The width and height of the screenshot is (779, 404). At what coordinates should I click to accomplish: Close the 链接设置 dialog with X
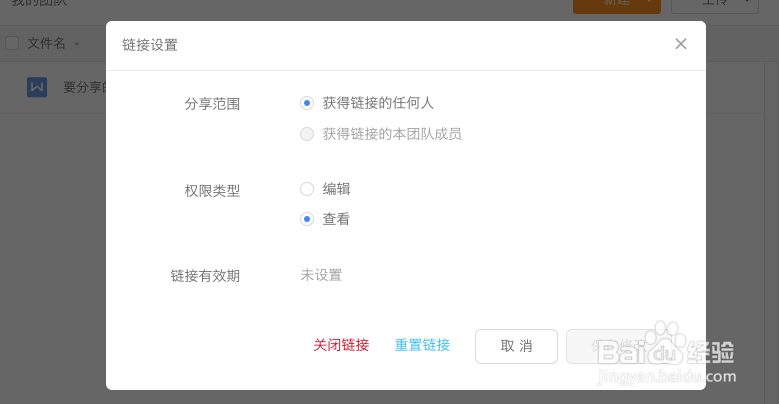(681, 44)
